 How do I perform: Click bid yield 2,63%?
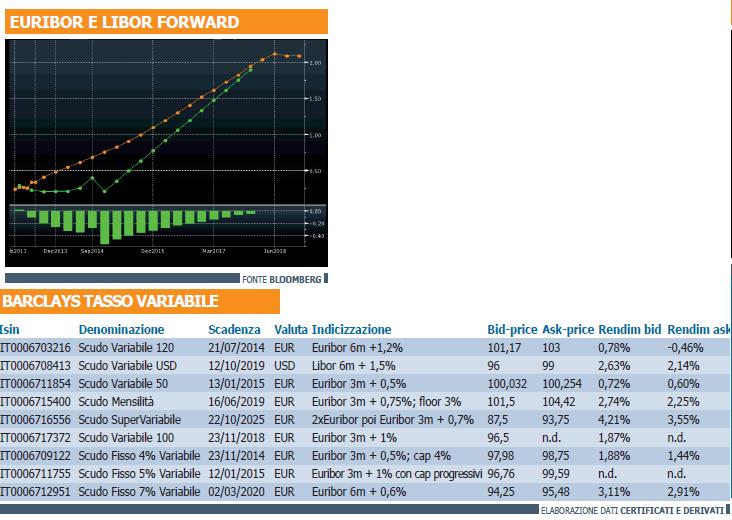(x=614, y=365)
